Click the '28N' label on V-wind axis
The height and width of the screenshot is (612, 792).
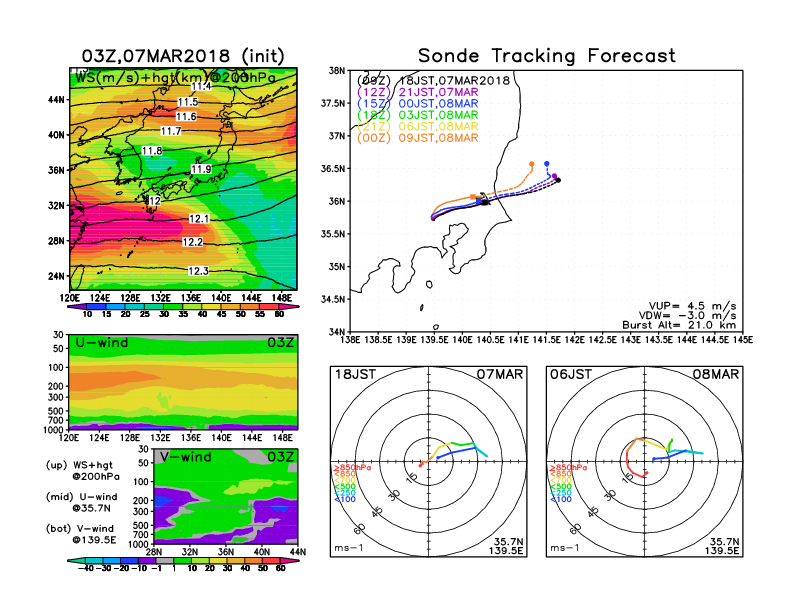[154, 552]
